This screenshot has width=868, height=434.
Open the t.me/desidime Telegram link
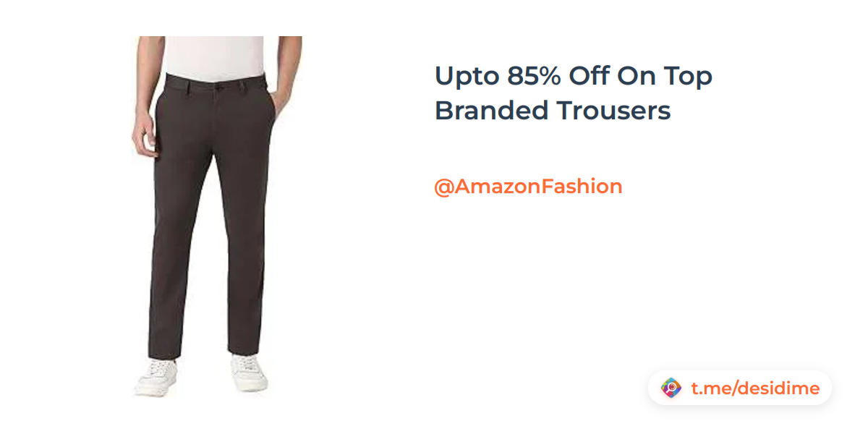click(755, 388)
